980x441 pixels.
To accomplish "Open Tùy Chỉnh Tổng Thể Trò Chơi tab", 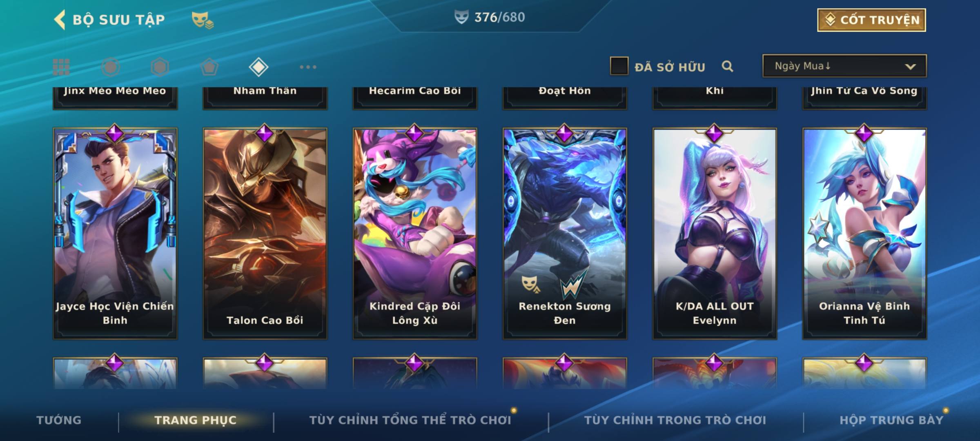I will click(410, 420).
